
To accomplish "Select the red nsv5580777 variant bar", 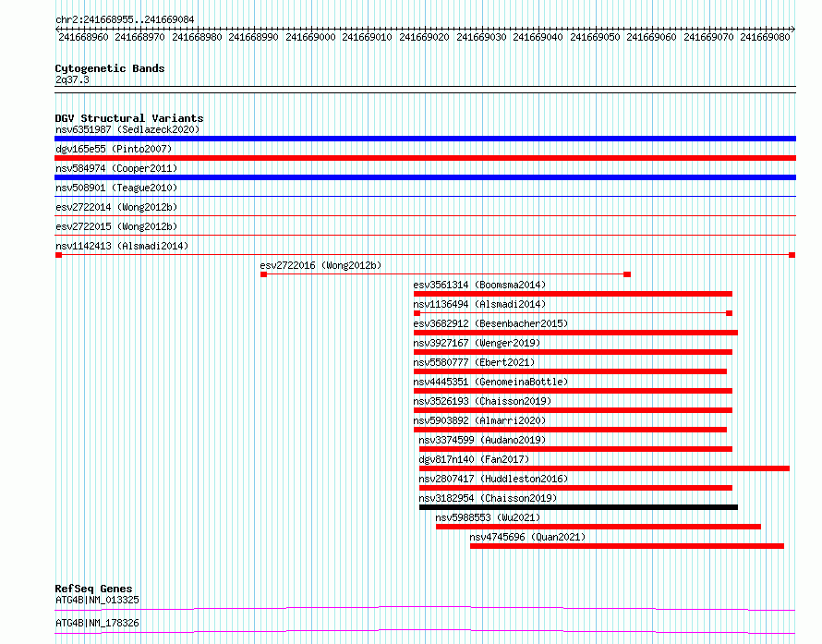I will click(571, 371).
